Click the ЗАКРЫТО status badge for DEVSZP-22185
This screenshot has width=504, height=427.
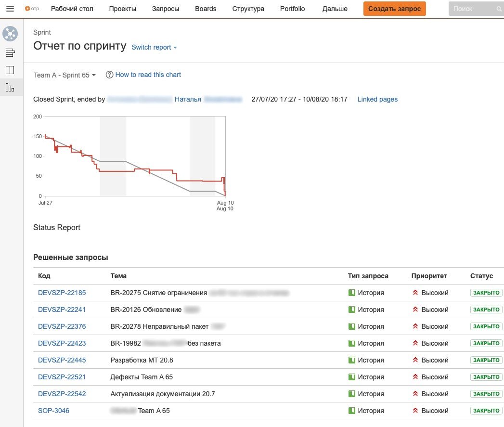(486, 293)
